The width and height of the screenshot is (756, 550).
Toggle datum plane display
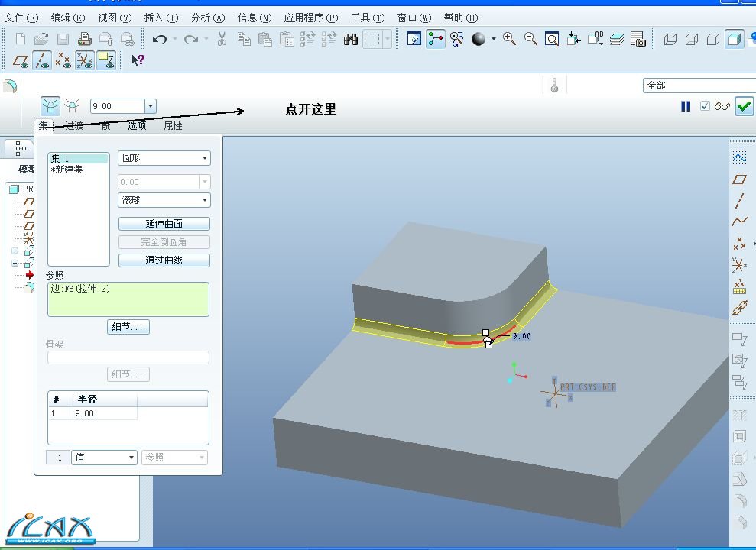(21, 60)
